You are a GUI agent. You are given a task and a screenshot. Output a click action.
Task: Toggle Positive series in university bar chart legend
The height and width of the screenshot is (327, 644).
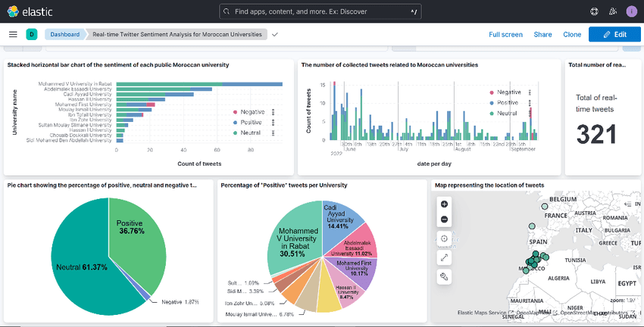click(x=252, y=123)
